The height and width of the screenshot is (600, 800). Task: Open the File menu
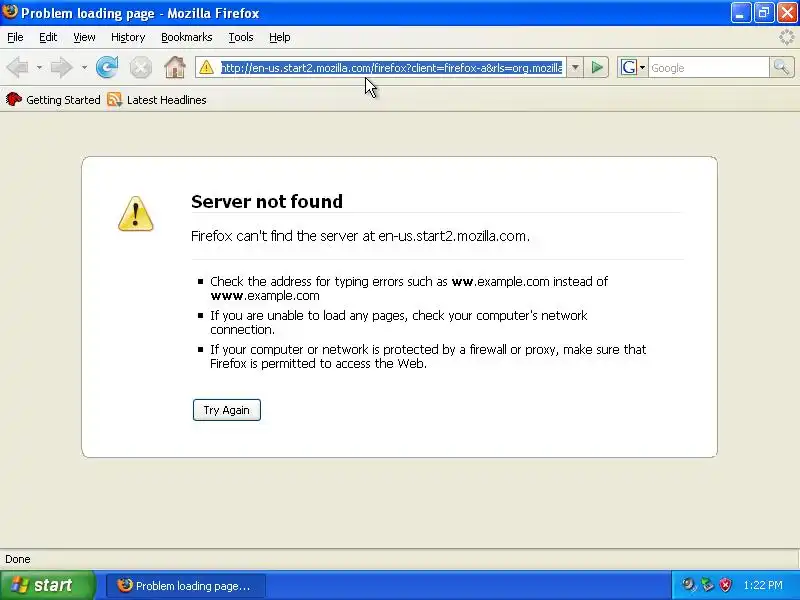click(x=15, y=37)
